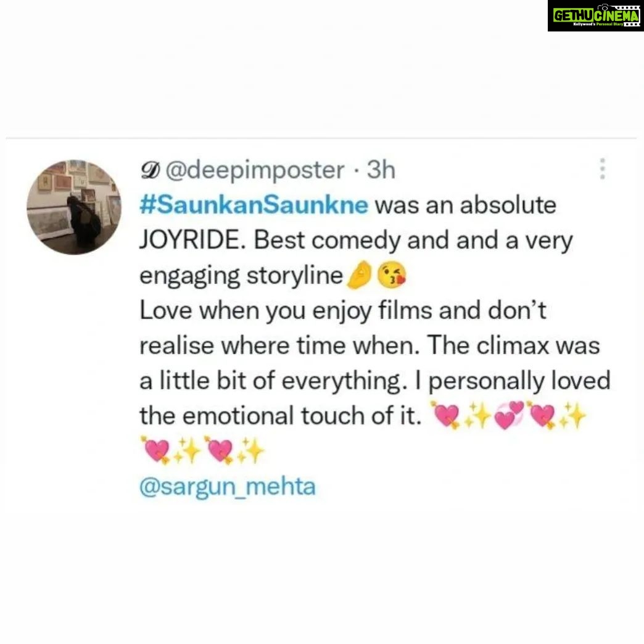Click the 3h timestamp of the tweet
Viewport: 644px width, 644px height.
[x=381, y=170]
